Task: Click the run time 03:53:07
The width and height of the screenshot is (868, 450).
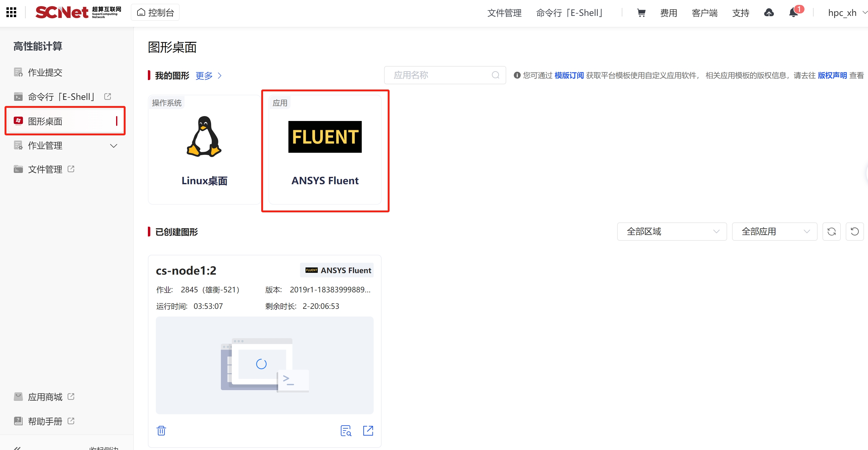Action: click(208, 306)
